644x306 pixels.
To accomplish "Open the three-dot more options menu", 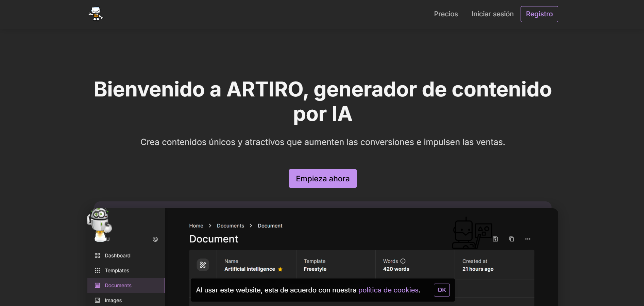I will [x=528, y=239].
